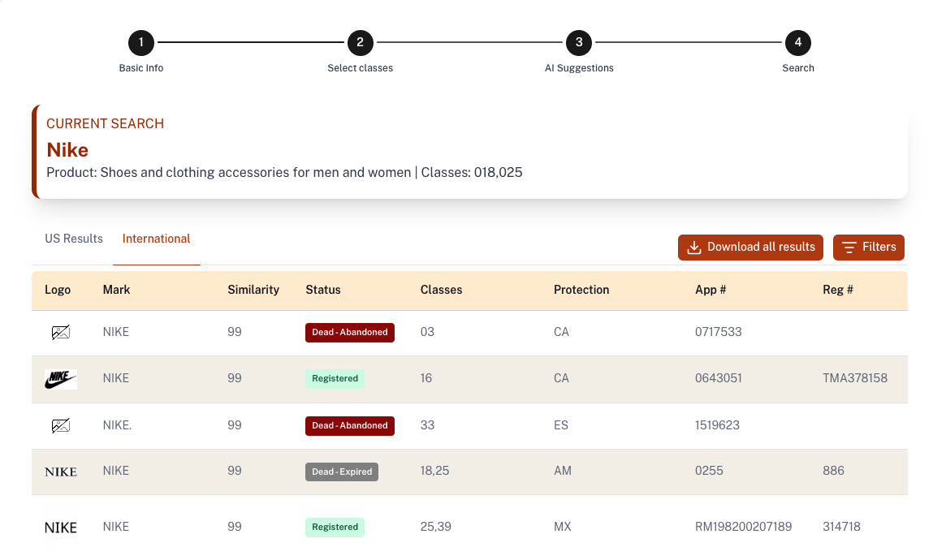This screenshot has width=933, height=560.
Task: Click application number 0255
Action: pyautogui.click(x=709, y=471)
